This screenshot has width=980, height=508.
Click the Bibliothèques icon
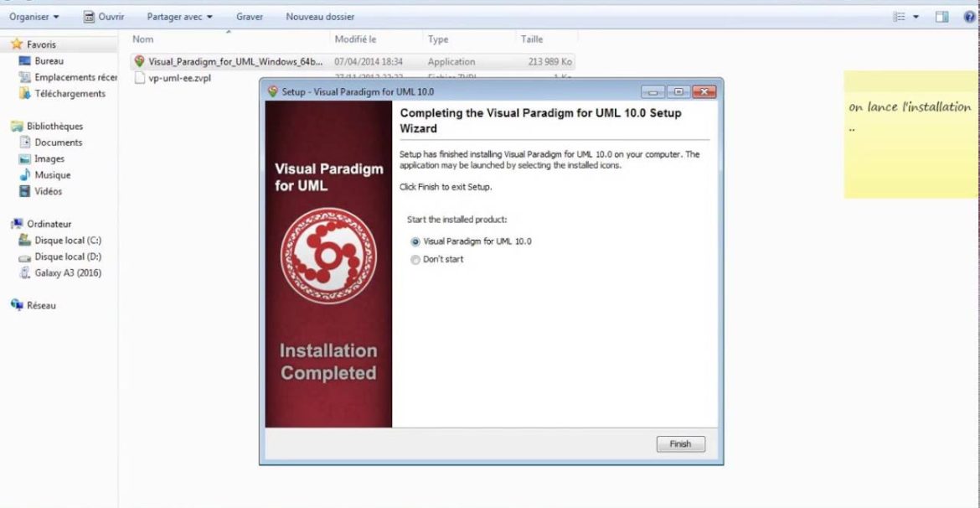pyautogui.click(x=17, y=127)
